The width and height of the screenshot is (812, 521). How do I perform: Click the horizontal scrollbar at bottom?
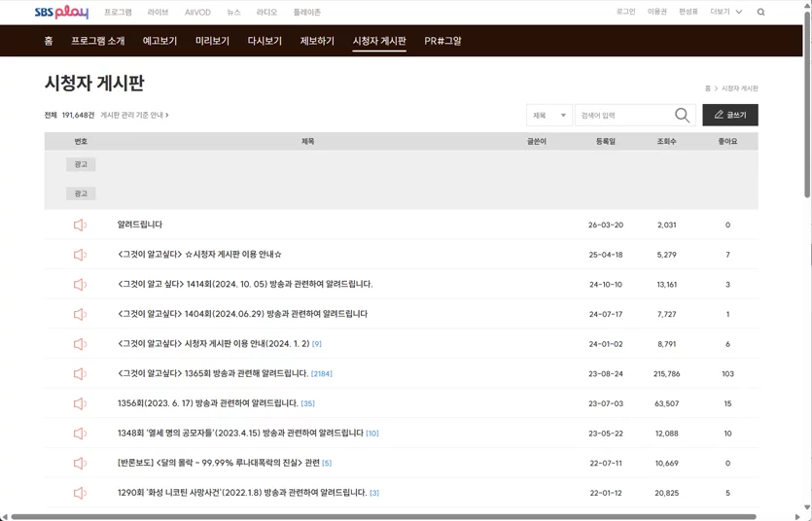point(383,517)
